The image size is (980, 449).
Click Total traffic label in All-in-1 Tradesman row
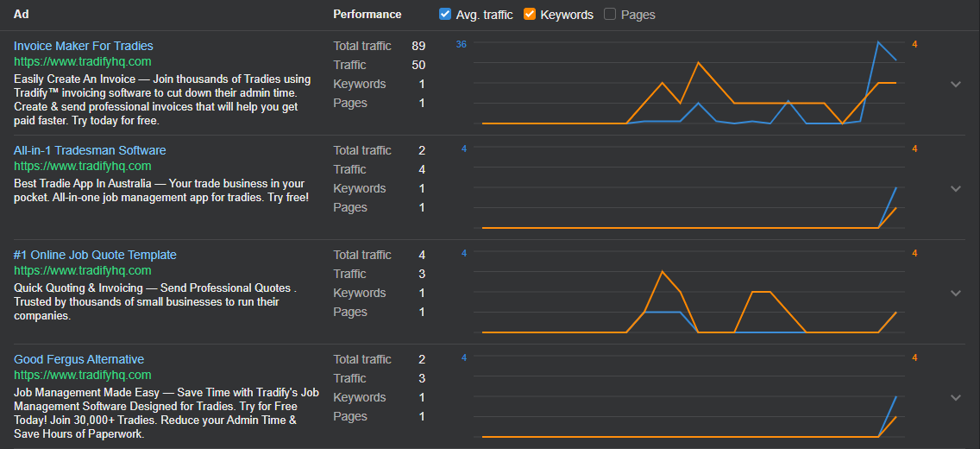pos(362,150)
